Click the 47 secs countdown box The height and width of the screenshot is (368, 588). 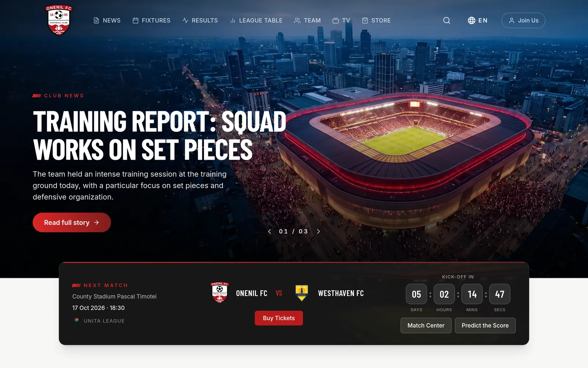(500, 294)
